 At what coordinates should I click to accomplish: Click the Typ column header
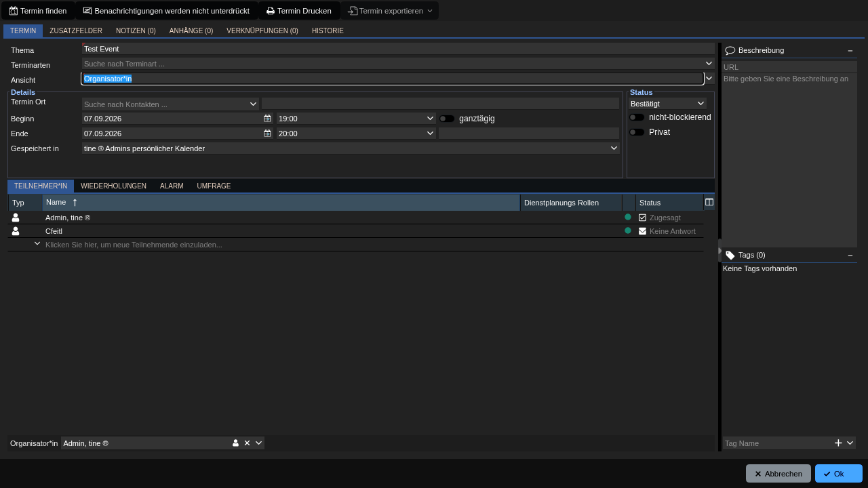[x=25, y=203]
